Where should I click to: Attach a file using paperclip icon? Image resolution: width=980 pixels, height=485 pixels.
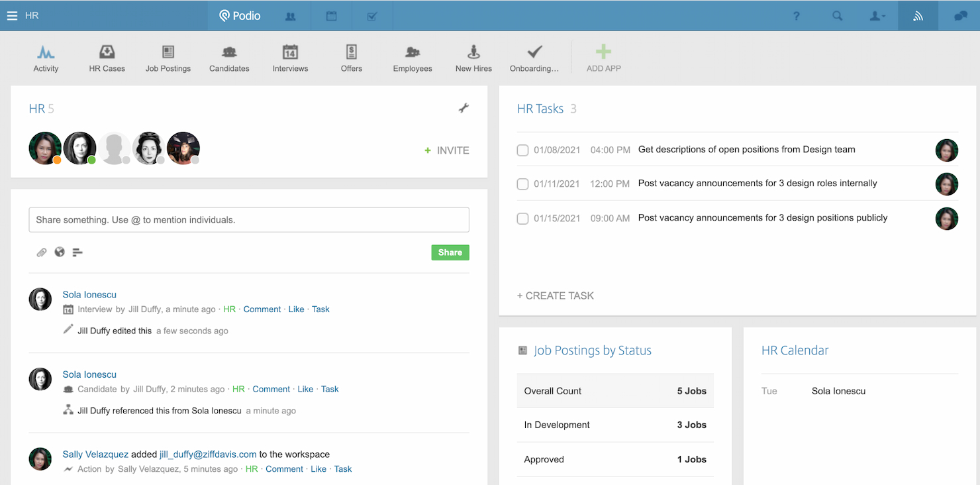pos(42,252)
